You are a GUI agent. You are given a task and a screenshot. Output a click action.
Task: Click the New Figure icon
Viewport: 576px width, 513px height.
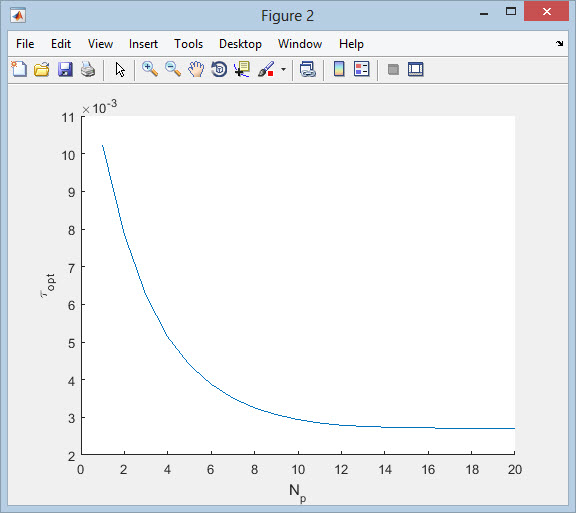click(19, 69)
